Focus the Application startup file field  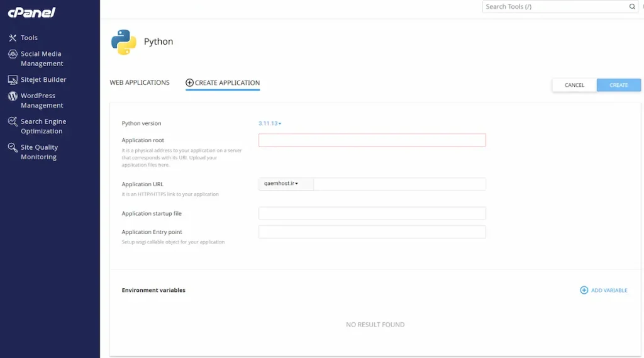point(372,213)
